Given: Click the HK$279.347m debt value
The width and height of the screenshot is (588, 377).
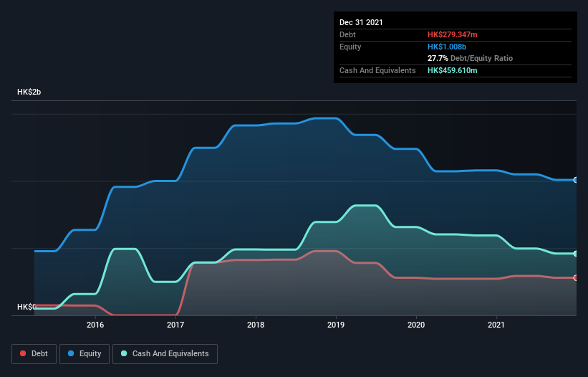Looking at the screenshot, I should pyautogui.click(x=452, y=34).
